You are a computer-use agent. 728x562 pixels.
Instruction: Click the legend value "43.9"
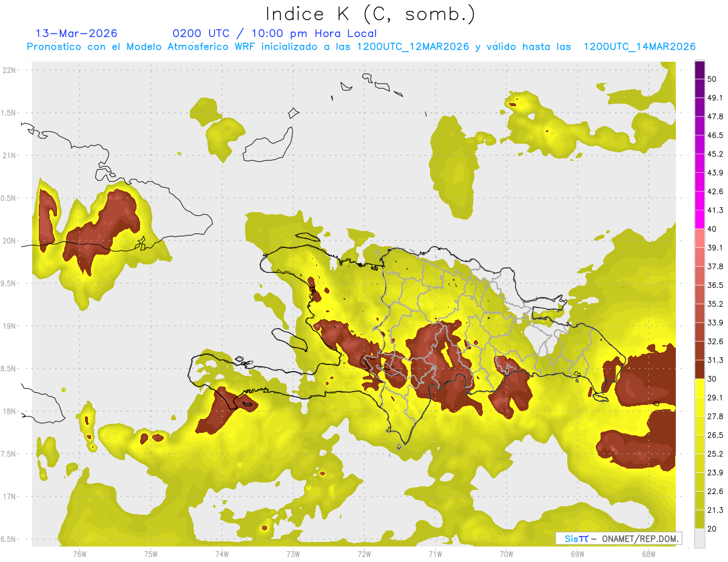pyautogui.click(x=715, y=173)
